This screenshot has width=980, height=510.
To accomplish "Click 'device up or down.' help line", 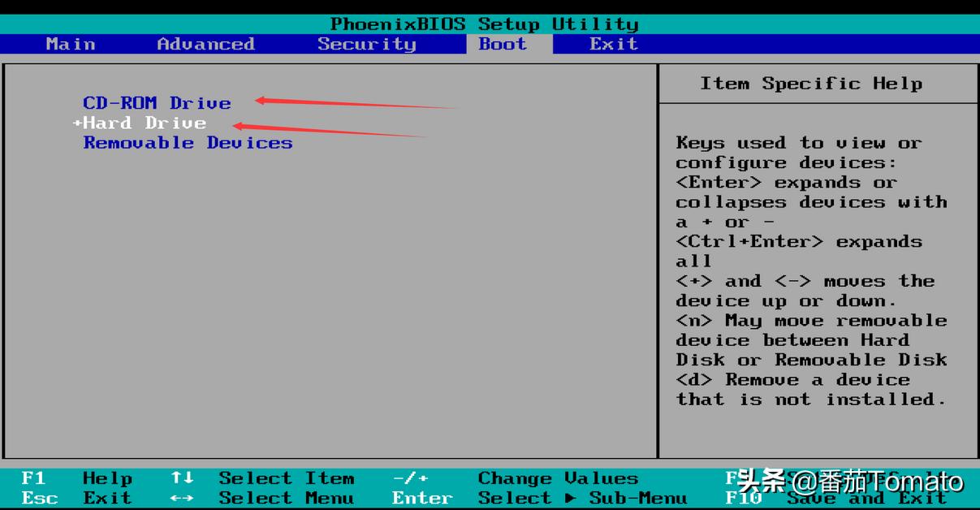I will [x=786, y=301].
